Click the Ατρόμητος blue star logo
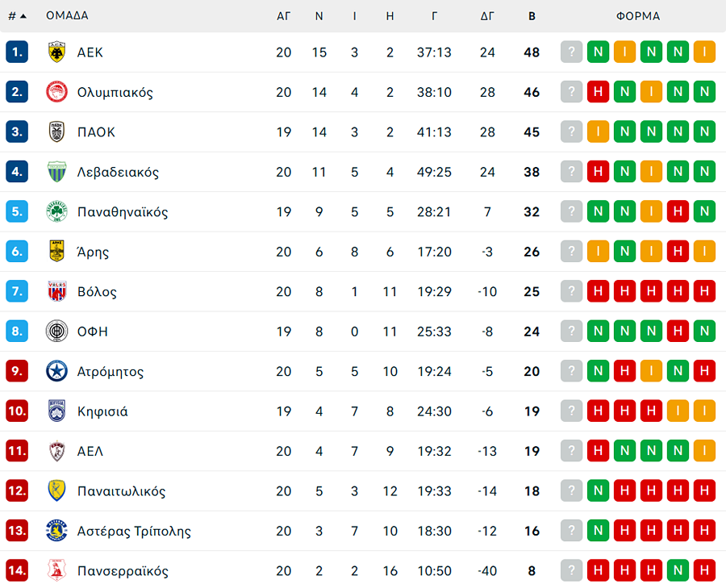 (57, 372)
